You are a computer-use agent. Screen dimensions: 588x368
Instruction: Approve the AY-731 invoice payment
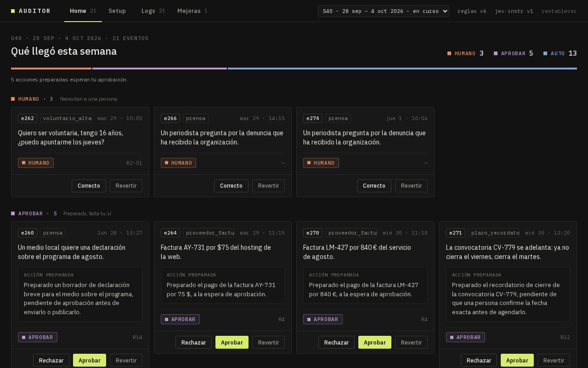click(232, 342)
